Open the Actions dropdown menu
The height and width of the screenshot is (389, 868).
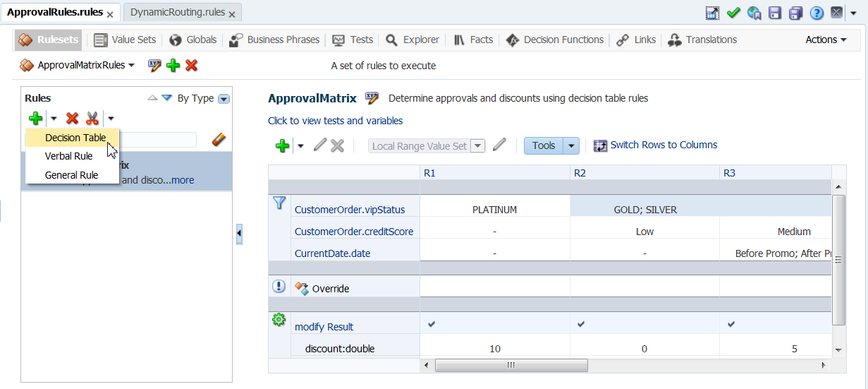826,40
